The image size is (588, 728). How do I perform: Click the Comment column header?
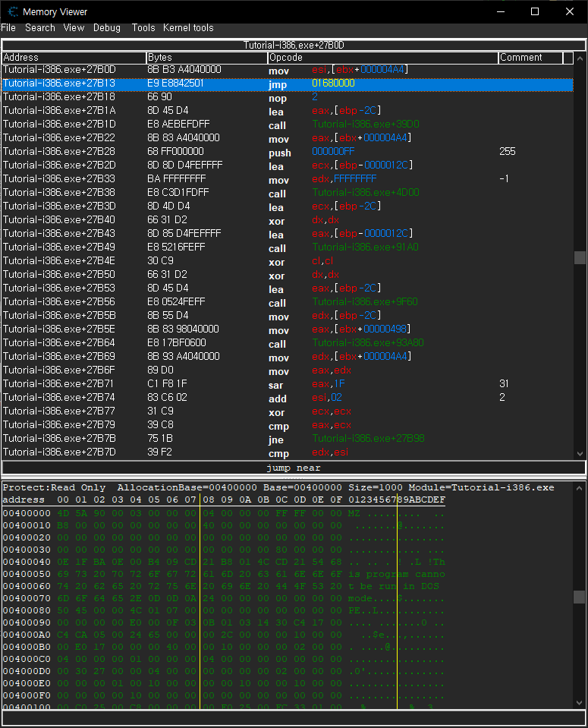tap(530, 58)
